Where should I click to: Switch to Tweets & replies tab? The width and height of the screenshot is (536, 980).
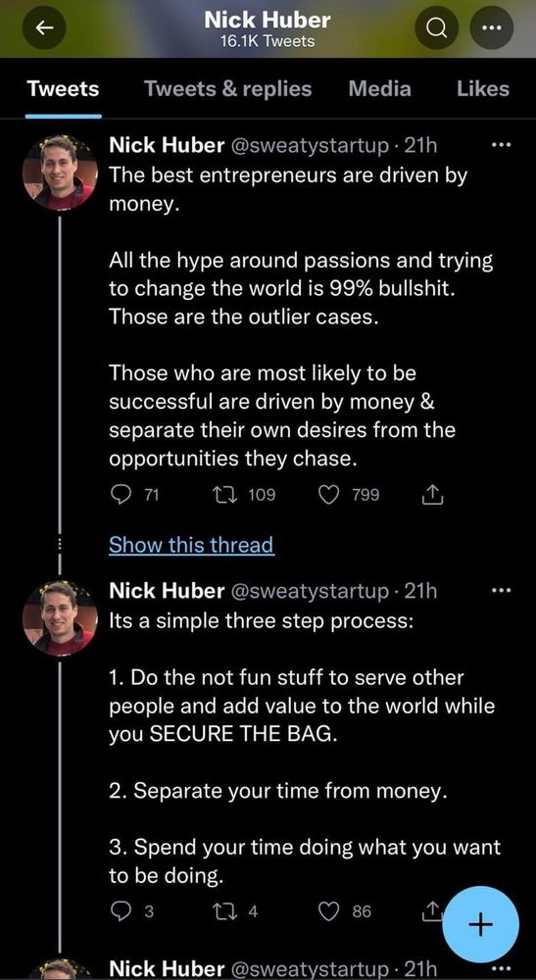pos(228,89)
